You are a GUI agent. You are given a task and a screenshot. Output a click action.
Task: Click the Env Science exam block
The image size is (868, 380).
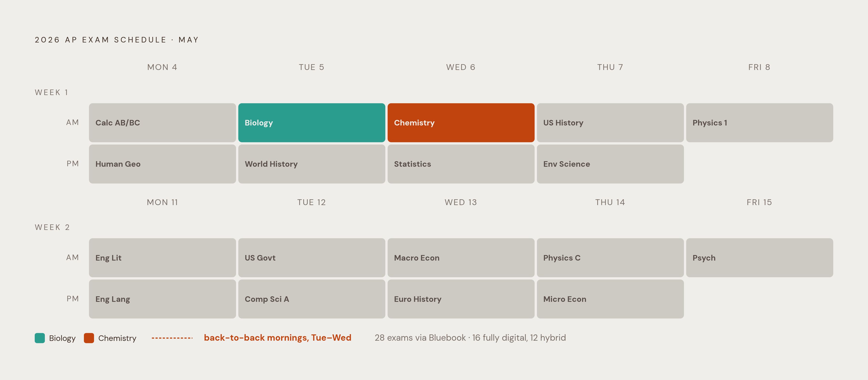point(610,164)
